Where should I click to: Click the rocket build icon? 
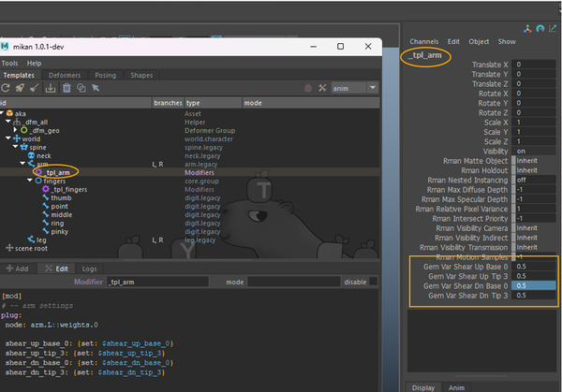(20, 87)
